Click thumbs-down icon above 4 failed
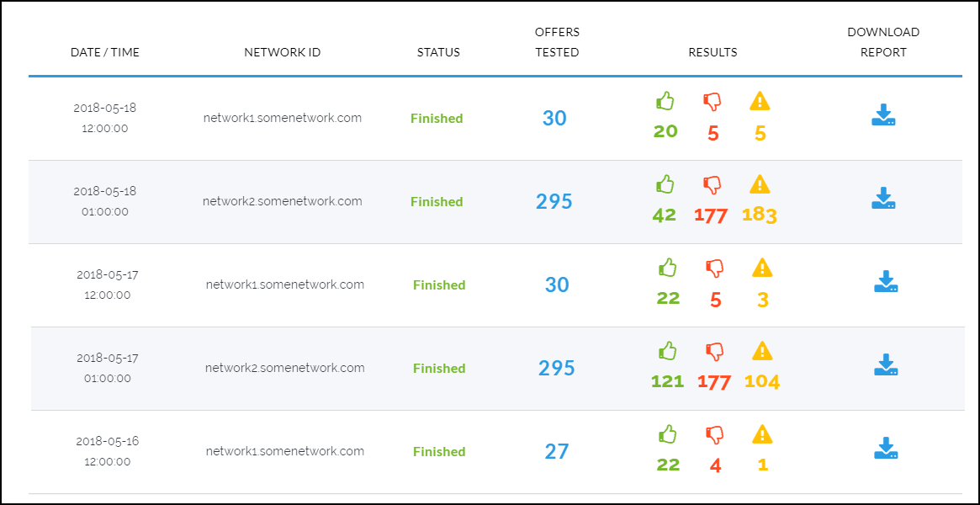Viewport: 980px width, 505px height. click(x=715, y=434)
